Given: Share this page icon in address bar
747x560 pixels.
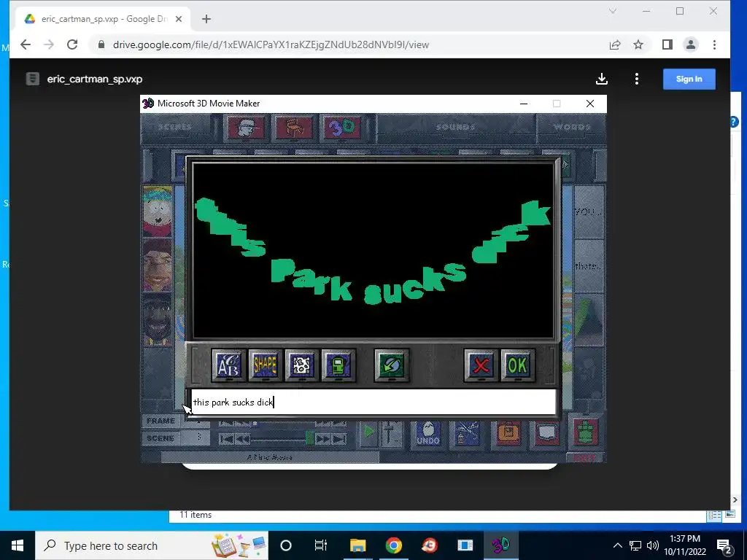Looking at the screenshot, I should [615, 44].
